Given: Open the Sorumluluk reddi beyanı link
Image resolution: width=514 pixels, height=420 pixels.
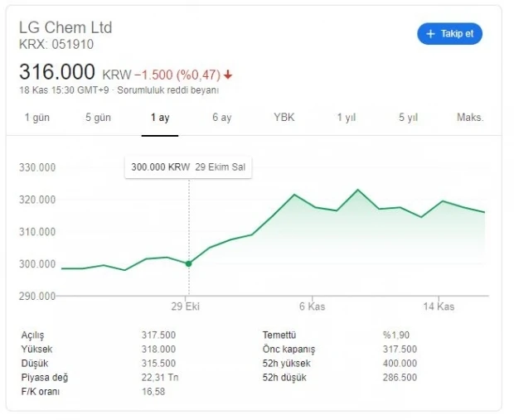Looking at the screenshot, I should tap(167, 90).
